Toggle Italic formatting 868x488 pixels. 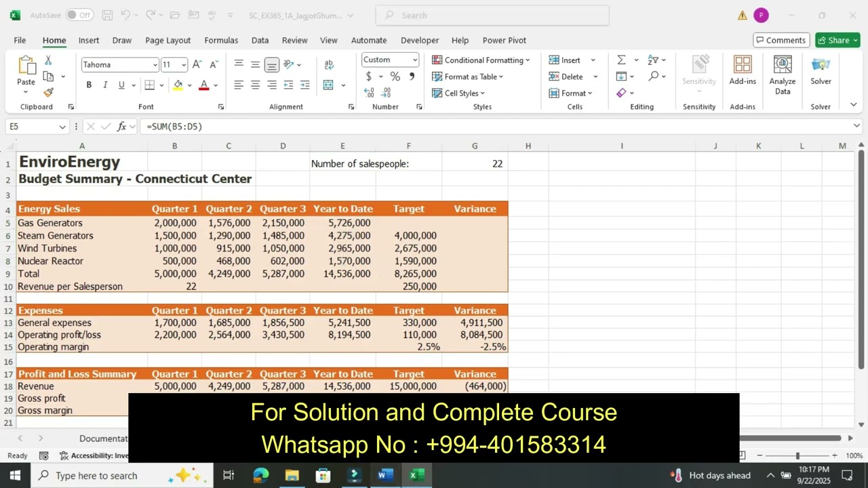click(105, 85)
